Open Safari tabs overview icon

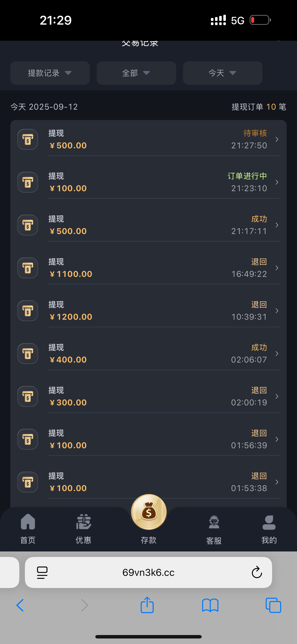pyautogui.click(x=273, y=605)
